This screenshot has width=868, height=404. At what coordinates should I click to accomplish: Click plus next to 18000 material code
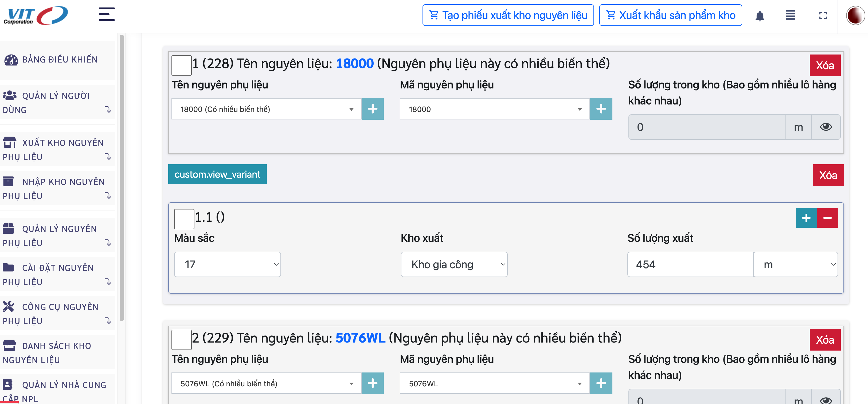coord(601,109)
